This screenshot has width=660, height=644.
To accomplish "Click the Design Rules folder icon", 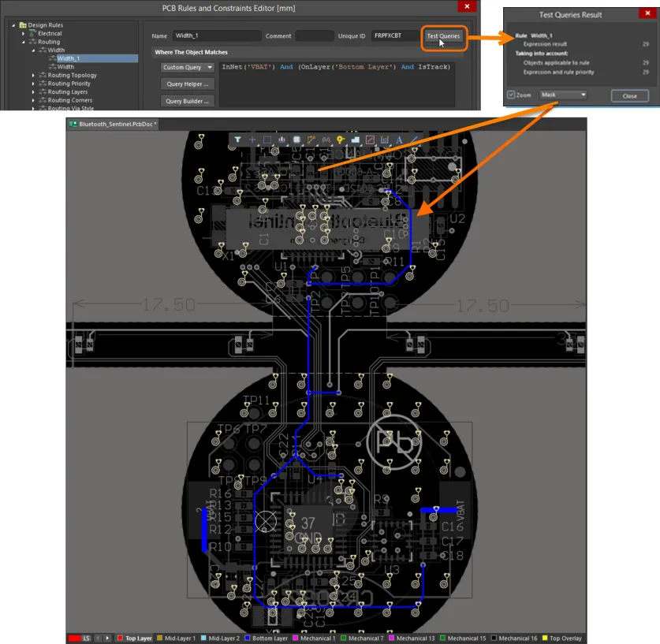I will pos(23,25).
